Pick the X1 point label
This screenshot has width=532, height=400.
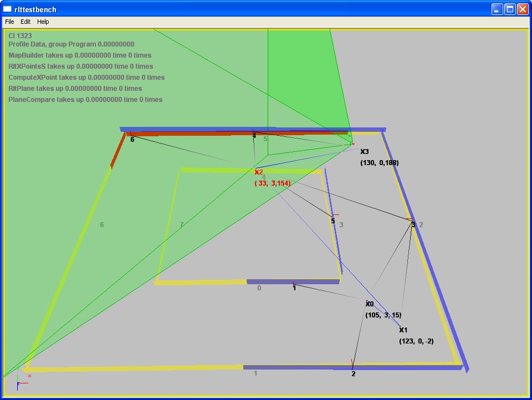tap(403, 330)
